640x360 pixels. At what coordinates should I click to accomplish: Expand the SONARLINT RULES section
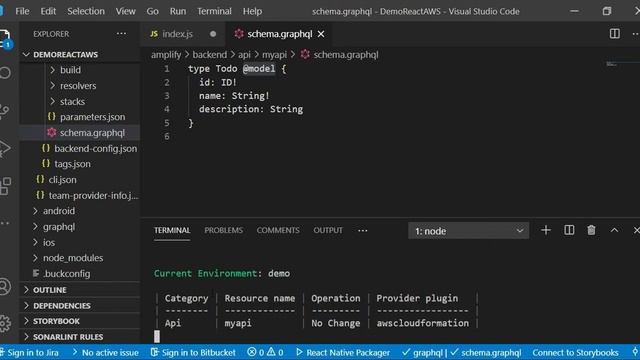coord(80,337)
